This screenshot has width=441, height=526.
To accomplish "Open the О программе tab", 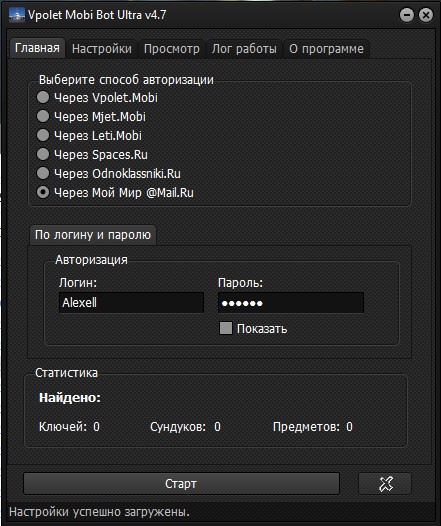I will [x=326, y=49].
